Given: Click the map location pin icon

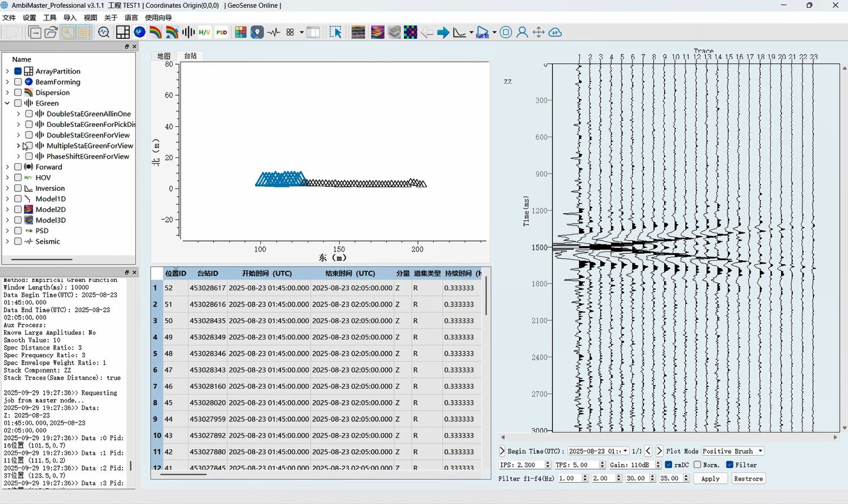Looking at the screenshot, I should 257,32.
